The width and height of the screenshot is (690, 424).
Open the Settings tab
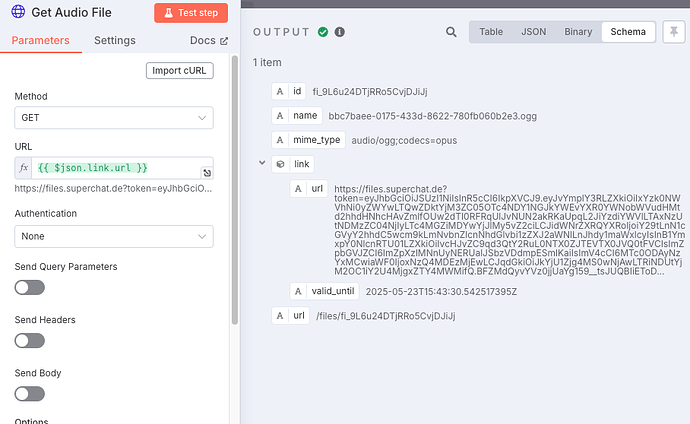coord(115,40)
